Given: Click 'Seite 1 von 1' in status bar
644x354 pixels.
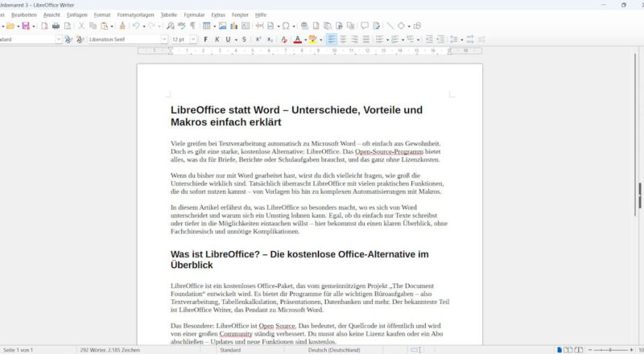Looking at the screenshot, I should coord(18,350).
